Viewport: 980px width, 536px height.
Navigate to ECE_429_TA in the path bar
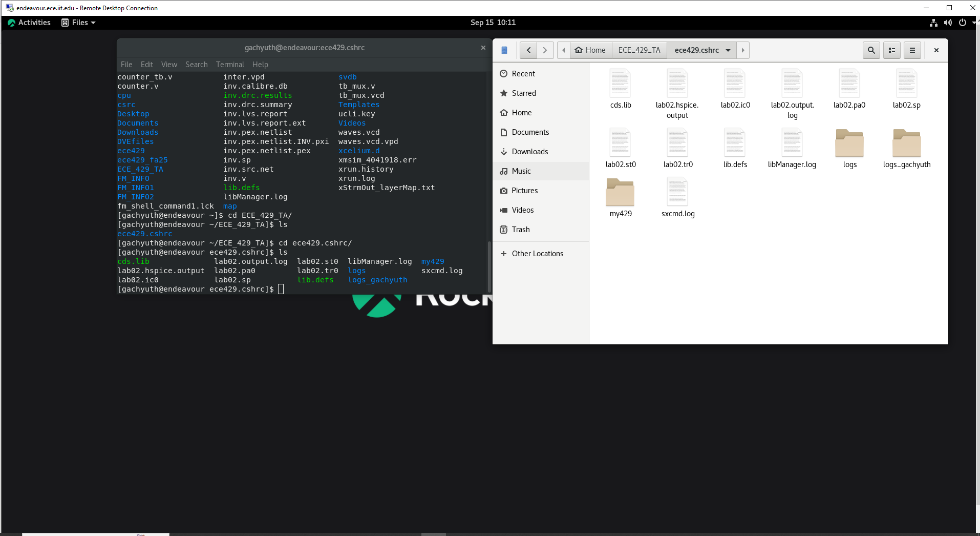[639, 50]
